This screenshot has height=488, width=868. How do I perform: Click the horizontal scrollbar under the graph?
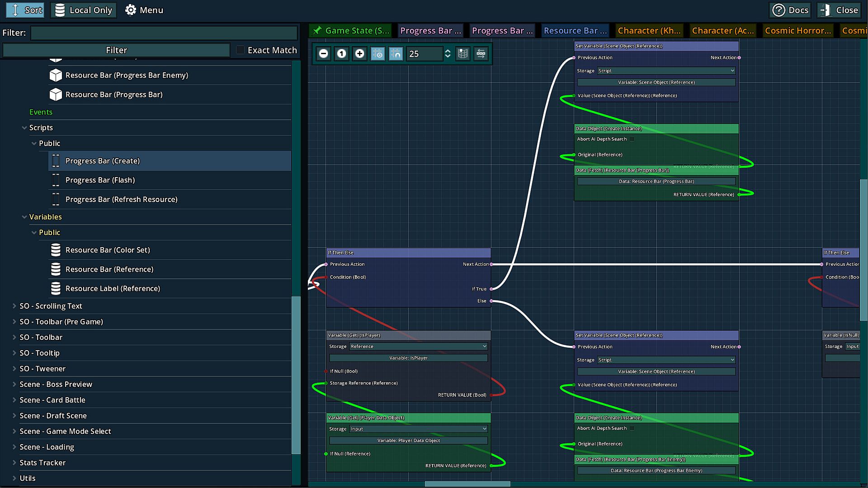tap(467, 484)
